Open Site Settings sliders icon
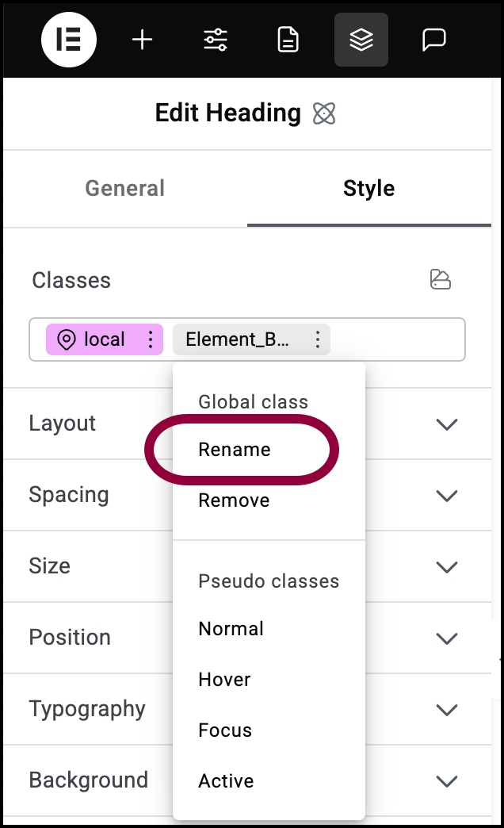 [216, 40]
